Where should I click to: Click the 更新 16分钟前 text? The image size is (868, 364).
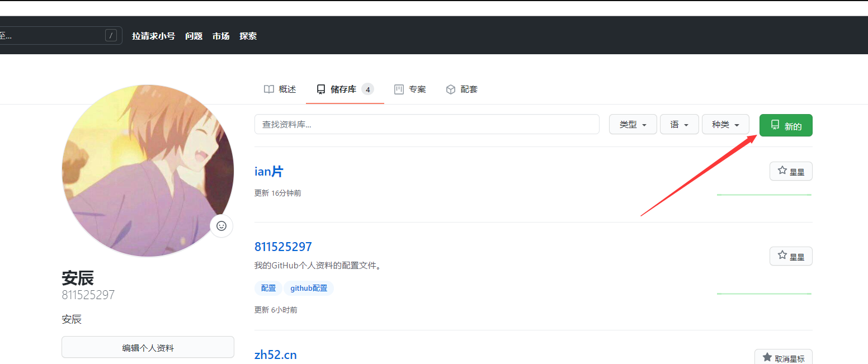point(278,193)
